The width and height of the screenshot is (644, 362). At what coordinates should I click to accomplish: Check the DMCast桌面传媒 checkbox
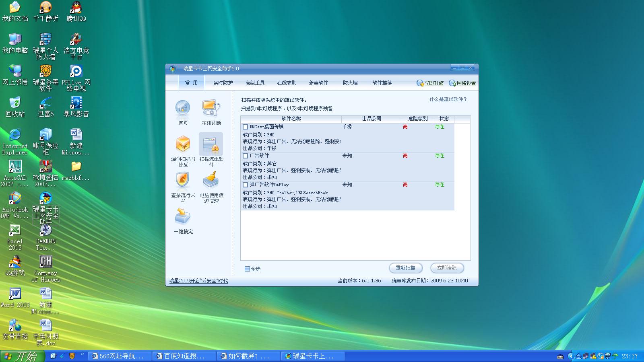tap(245, 127)
